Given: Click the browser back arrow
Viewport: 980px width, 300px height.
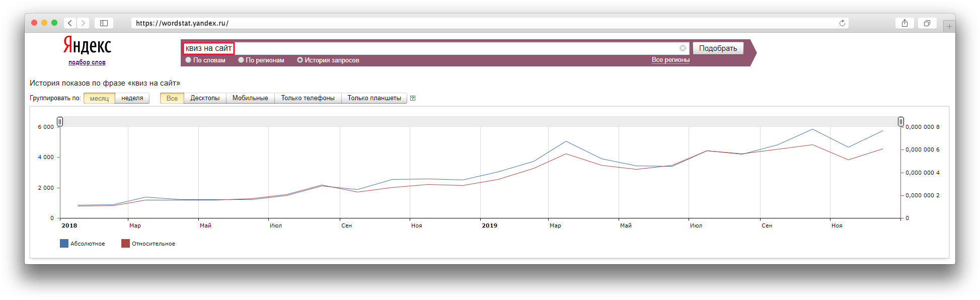Looking at the screenshot, I should coord(70,23).
